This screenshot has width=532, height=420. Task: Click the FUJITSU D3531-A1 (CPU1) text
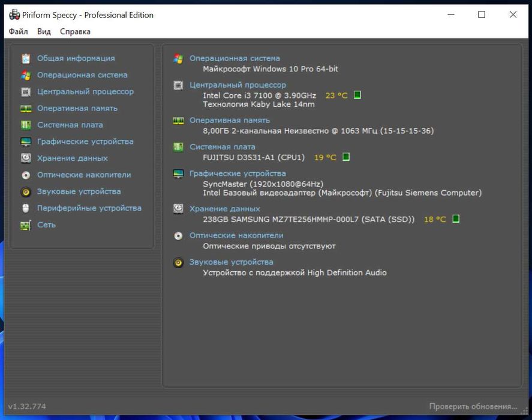[x=254, y=157]
